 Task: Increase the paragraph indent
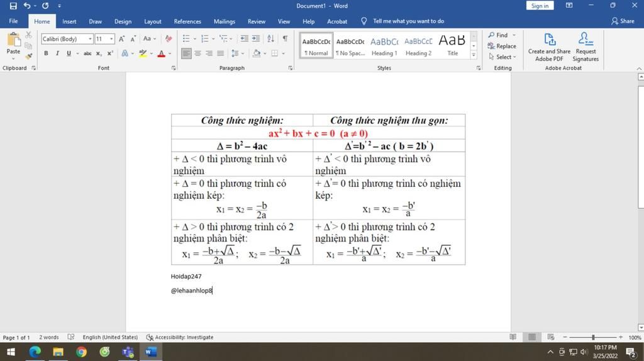[x=256, y=38]
